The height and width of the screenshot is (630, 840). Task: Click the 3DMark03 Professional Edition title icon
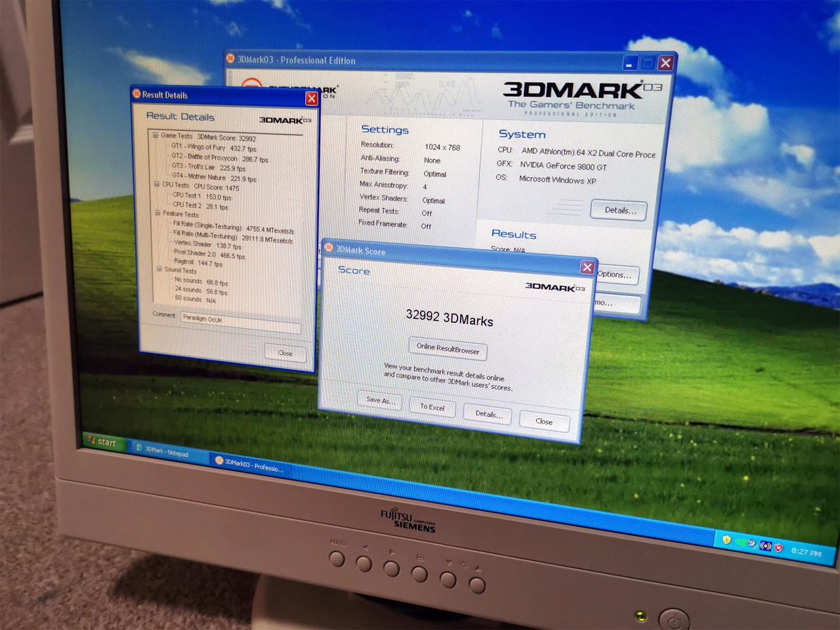pyautogui.click(x=230, y=58)
